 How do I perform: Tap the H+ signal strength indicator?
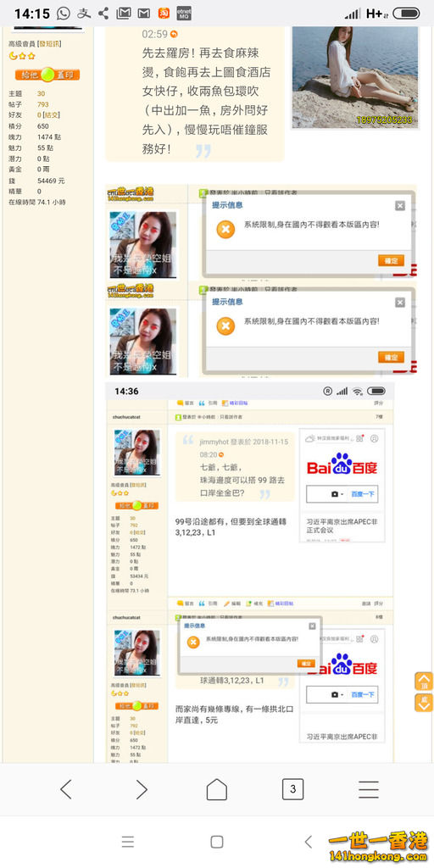(376, 14)
